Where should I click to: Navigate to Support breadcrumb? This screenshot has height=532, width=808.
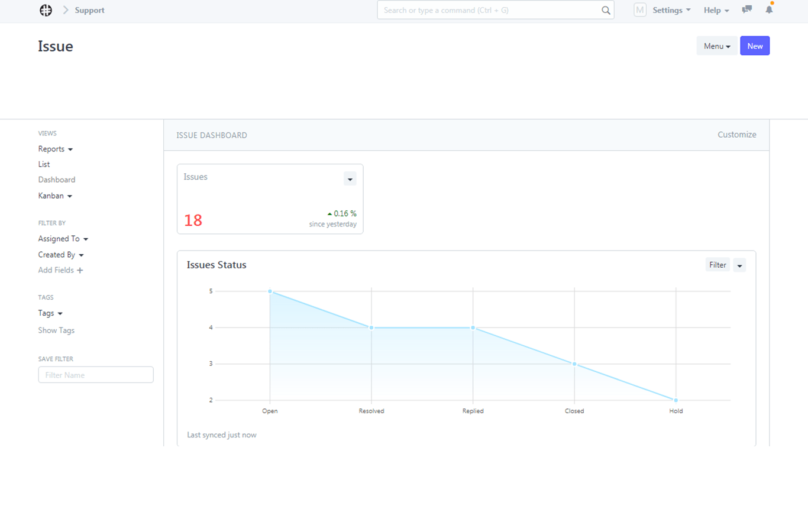[89, 10]
